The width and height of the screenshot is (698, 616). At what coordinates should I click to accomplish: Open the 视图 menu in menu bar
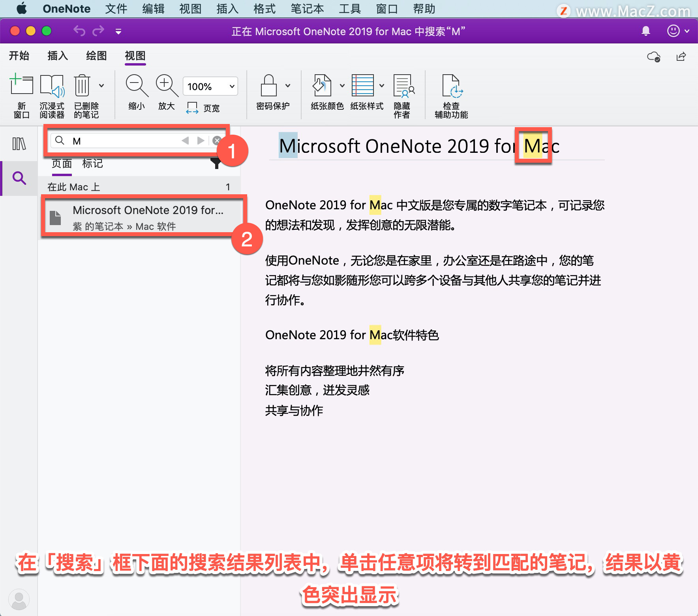[x=191, y=9]
